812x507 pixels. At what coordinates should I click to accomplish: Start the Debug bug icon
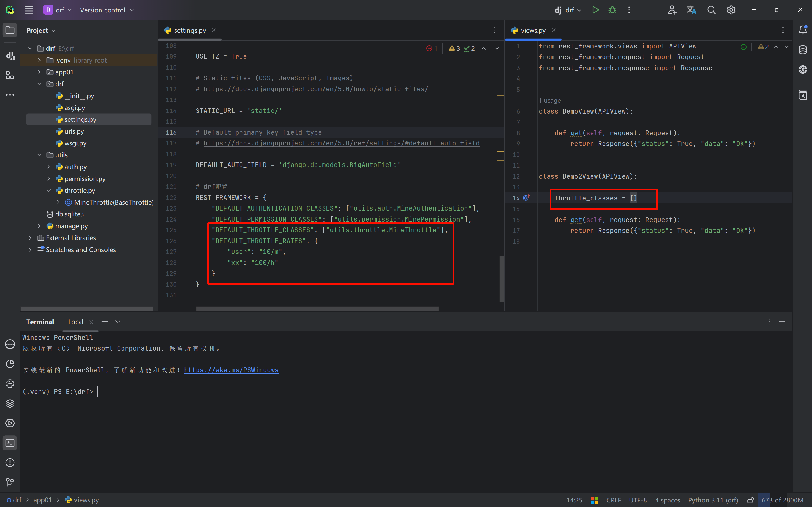coord(612,10)
